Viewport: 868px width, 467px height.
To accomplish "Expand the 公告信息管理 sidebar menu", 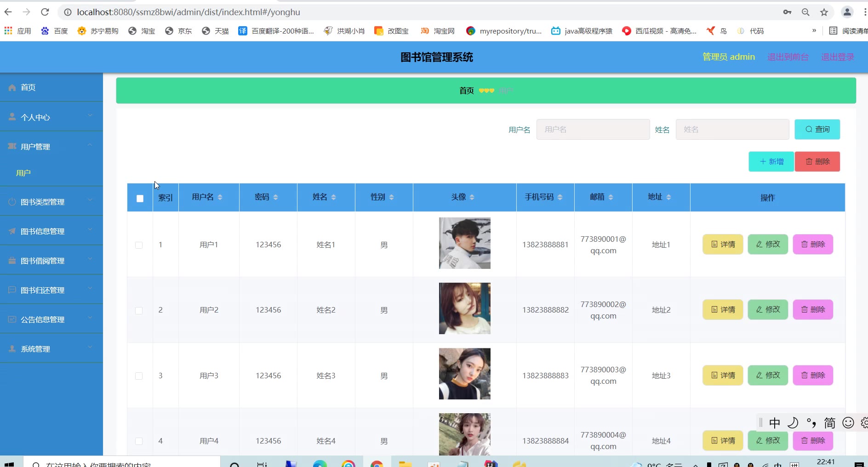I will (x=51, y=319).
